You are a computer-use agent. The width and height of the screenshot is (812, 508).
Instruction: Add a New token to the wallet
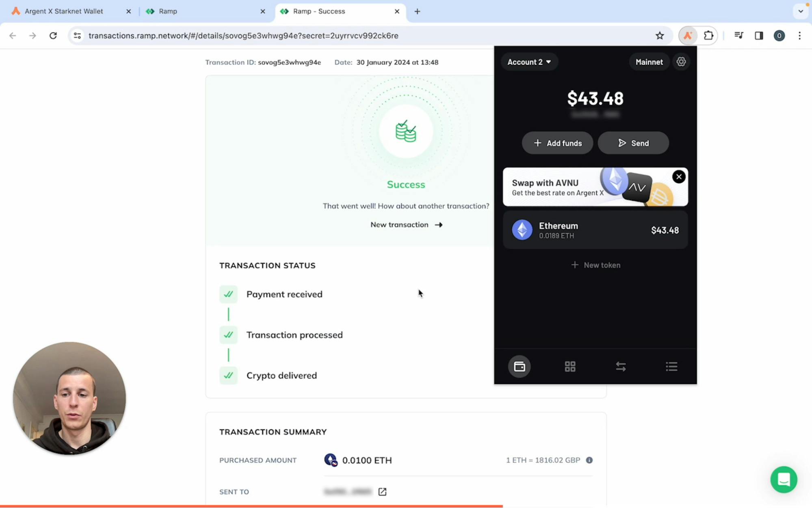(x=595, y=265)
